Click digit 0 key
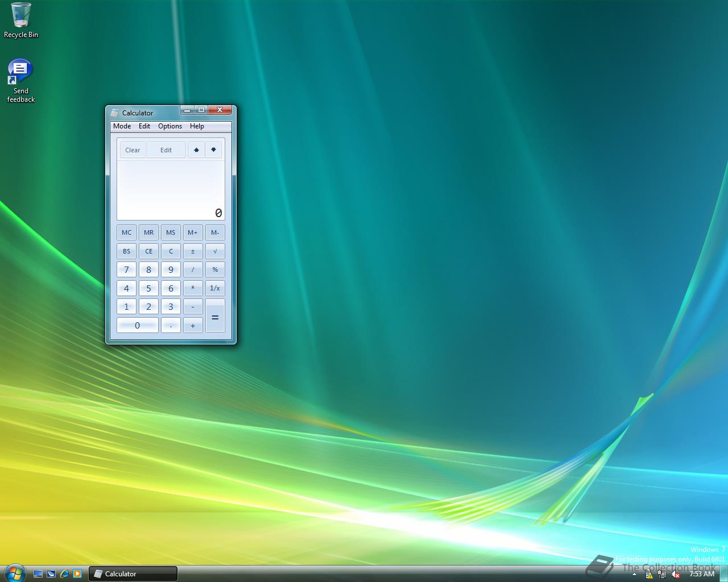The image size is (728, 582). (x=137, y=326)
